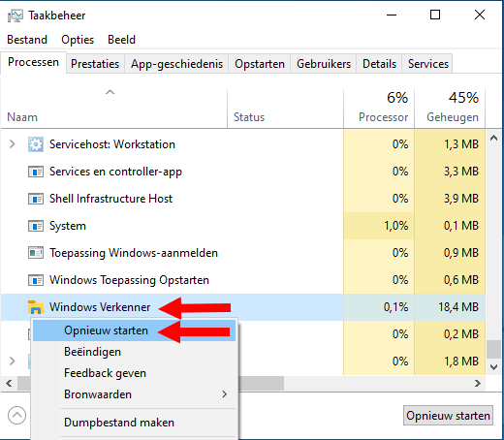Switch to the Gebruikers tab

click(324, 64)
